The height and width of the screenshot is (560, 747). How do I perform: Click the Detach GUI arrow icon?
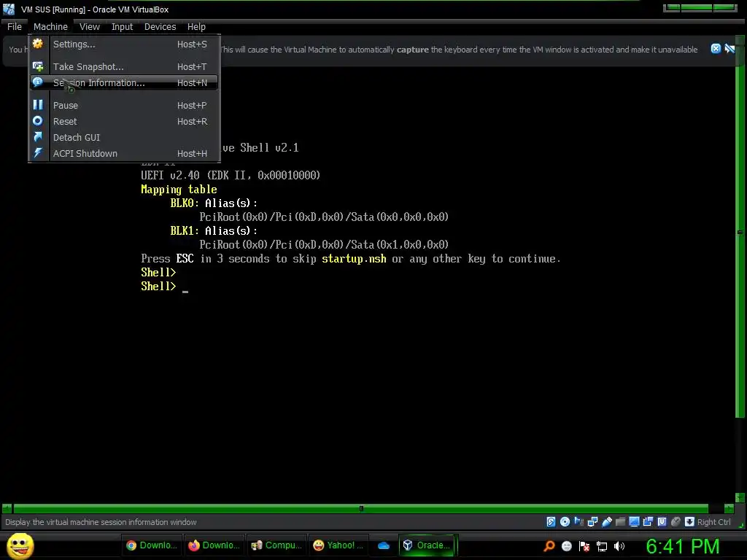[x=38, y=137]
